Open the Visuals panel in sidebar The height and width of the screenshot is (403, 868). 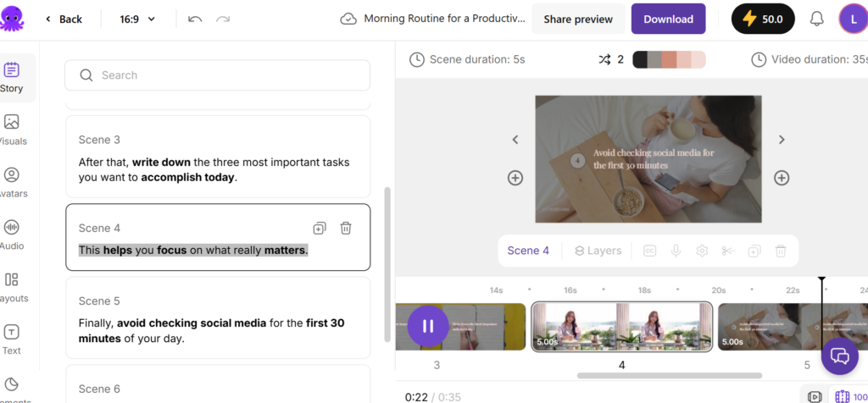pyautogui.click(x=12, y=130)
